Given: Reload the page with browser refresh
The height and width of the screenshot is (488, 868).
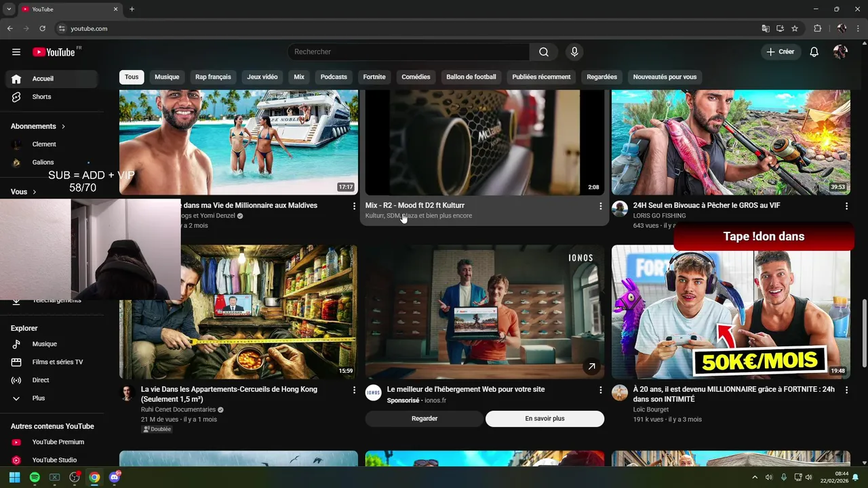Looking at the screenshot, I should point(43,28).
